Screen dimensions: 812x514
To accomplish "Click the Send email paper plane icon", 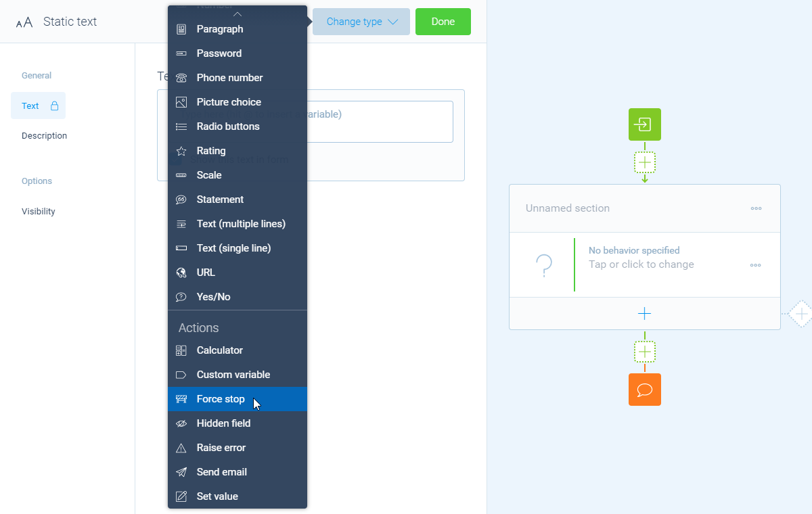I will point(181,472).
